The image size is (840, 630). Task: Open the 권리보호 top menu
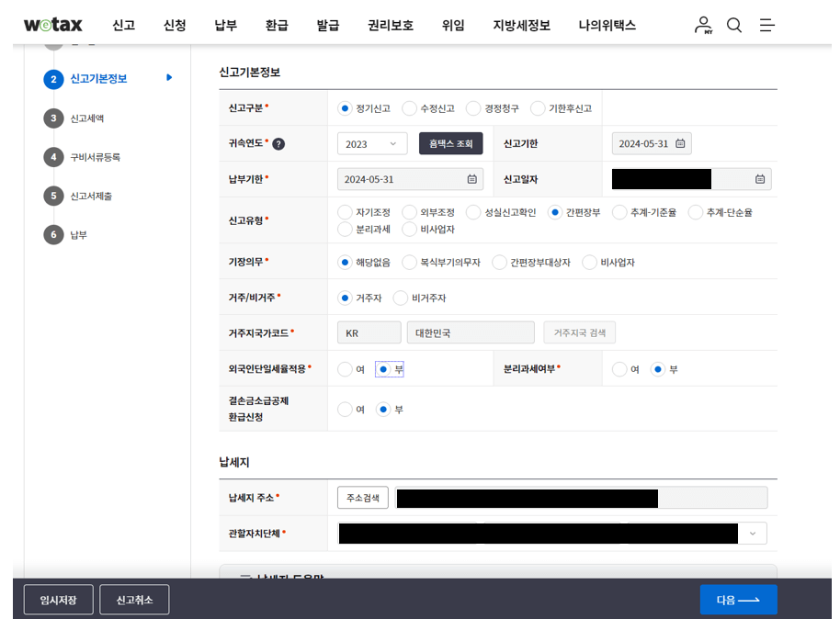pyautogui.click(x=391, y=25)
